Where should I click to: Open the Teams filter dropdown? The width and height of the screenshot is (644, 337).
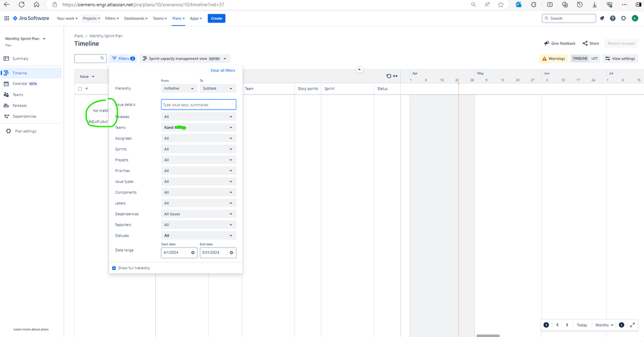[x=199, y=127]
